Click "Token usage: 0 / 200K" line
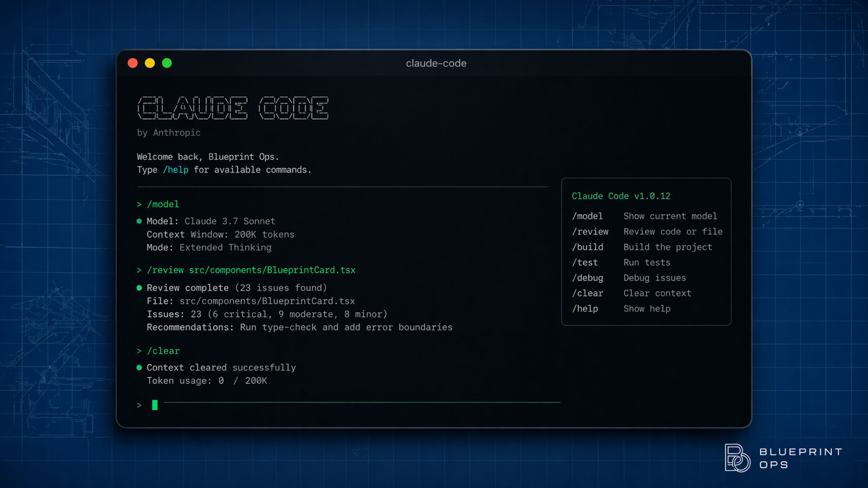The width and height of the screenshot is (868, 488). click(207, 381)
